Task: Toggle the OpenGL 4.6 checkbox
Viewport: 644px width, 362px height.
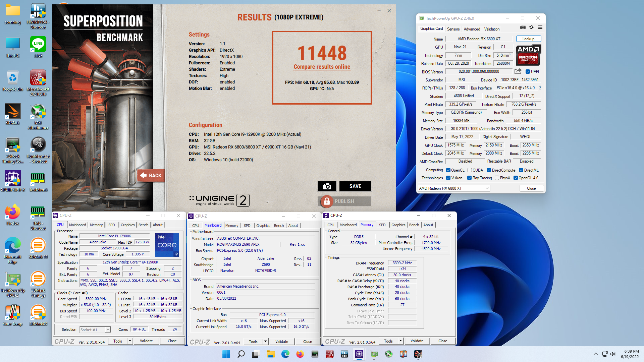Action: click(516, 178)
